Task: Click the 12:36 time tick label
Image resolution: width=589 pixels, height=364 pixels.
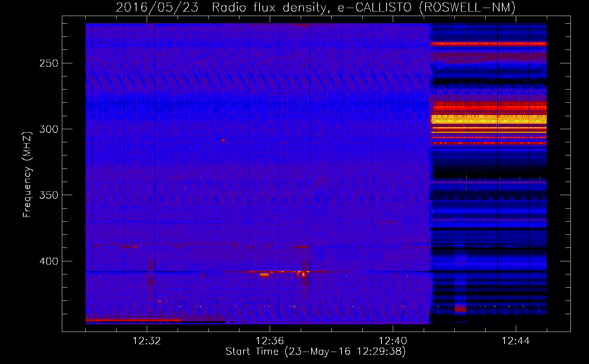Action: 270,341
